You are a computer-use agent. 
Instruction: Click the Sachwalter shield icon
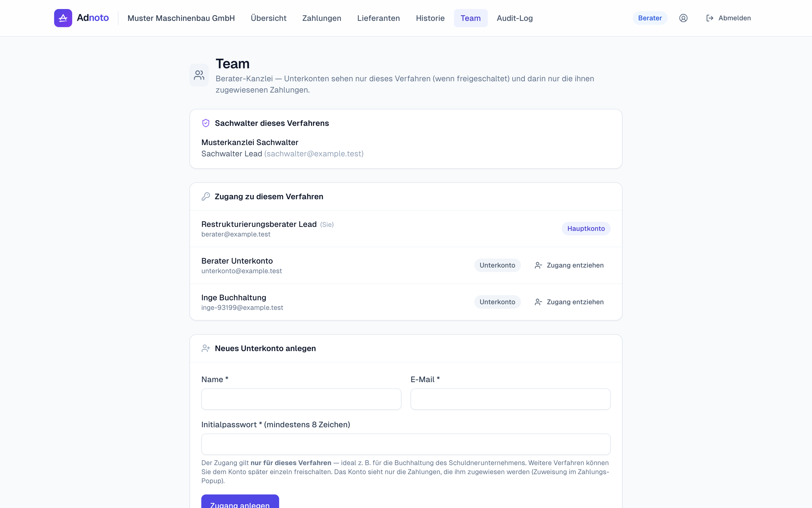[206, 123]
